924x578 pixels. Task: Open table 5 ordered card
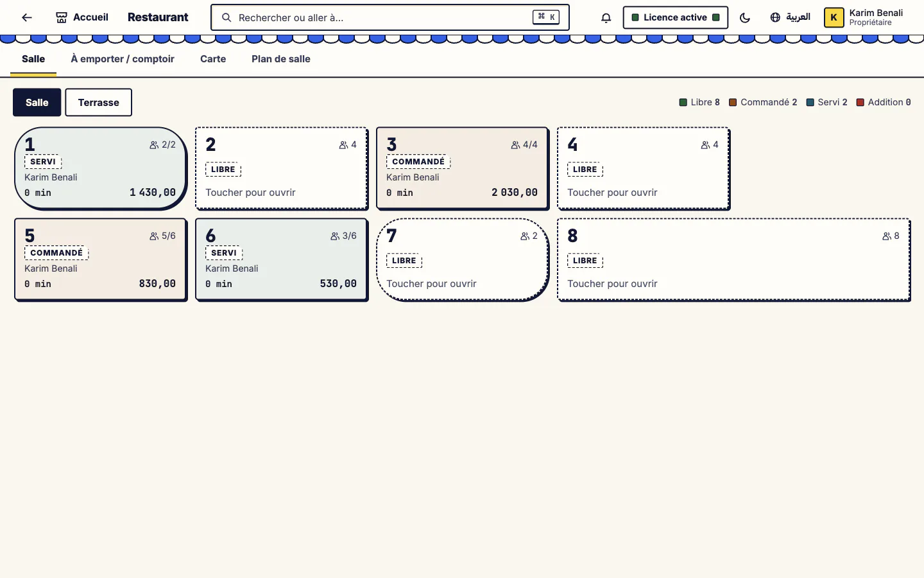tap(100, 259)
